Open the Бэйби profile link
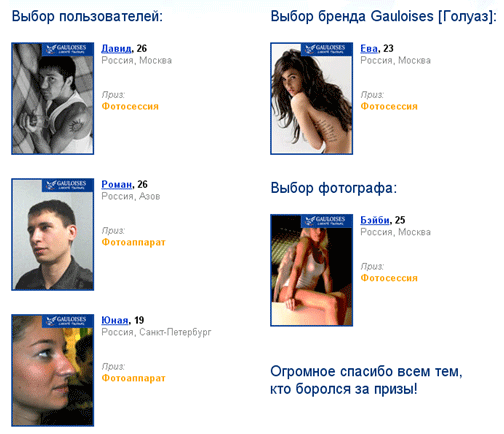Image resolution: width=504 pixels, height=434 pixels. (375, 220)
